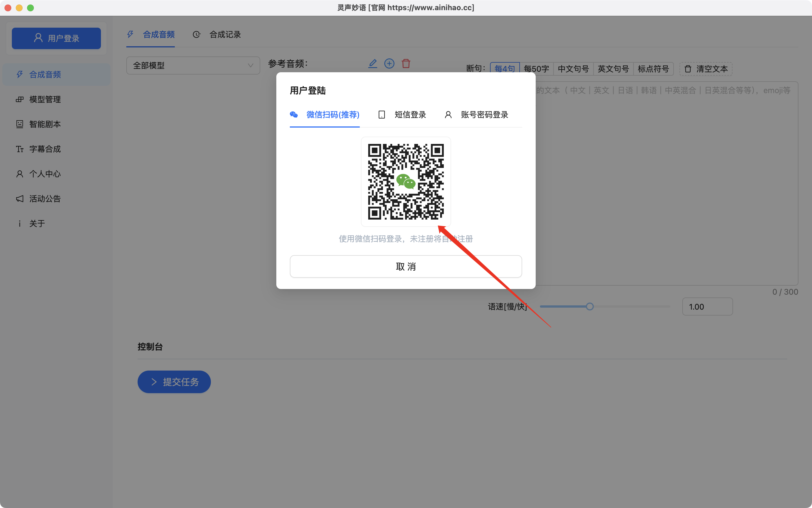Select the 微信扫码(推荐) login tab

325,115
